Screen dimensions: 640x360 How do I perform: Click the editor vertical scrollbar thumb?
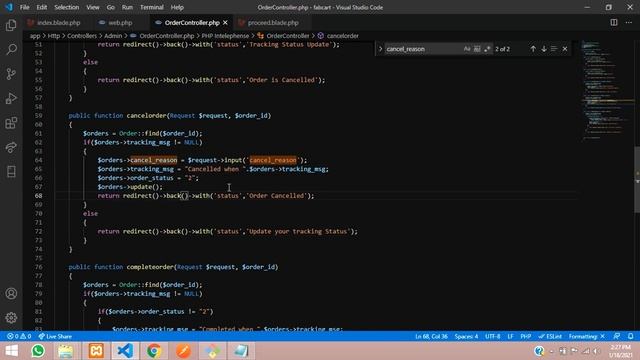click(x=637, y=180)
